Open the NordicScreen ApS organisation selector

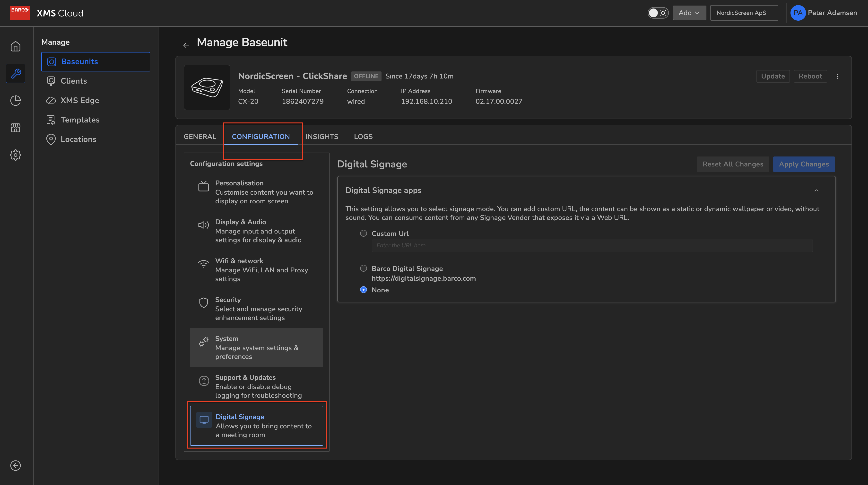(744, 13)
